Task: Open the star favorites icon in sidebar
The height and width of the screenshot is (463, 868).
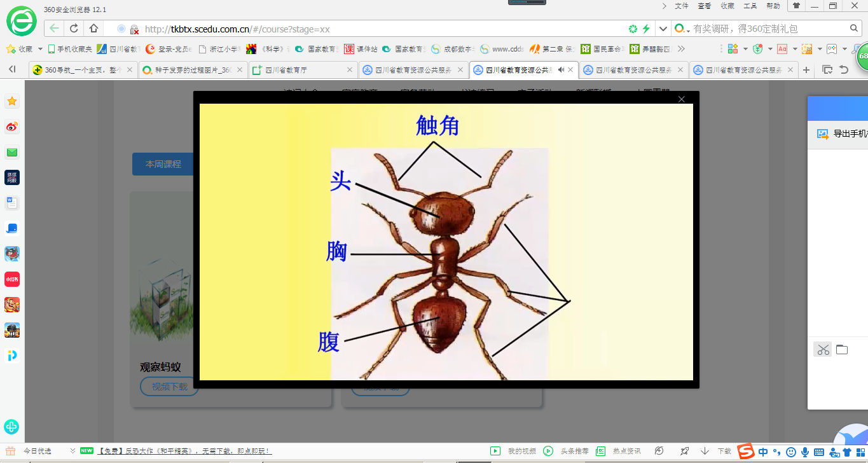Action: 12,101
